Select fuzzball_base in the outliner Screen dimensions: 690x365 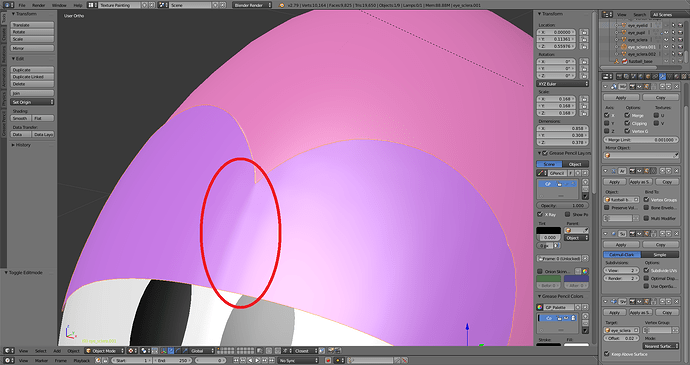coord(640,61)
